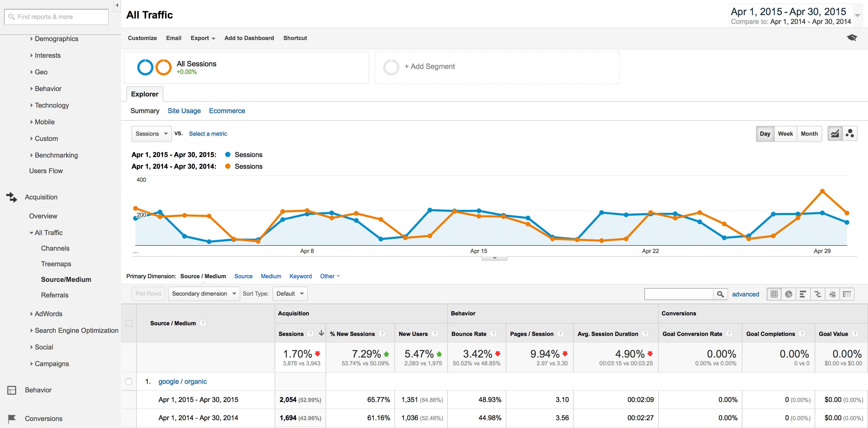
Task: Set graph interval to Week
Action: 786,134
